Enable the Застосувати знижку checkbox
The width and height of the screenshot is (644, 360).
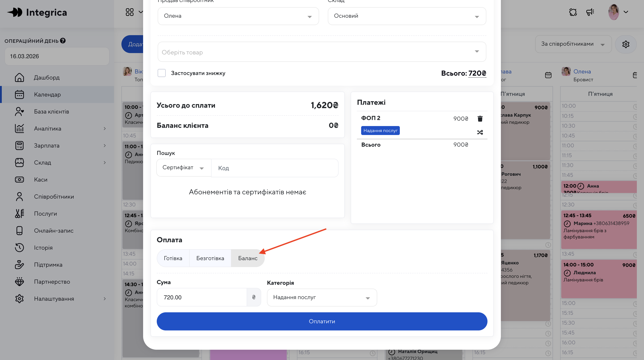pyautogui.click(x=161, y=73)
